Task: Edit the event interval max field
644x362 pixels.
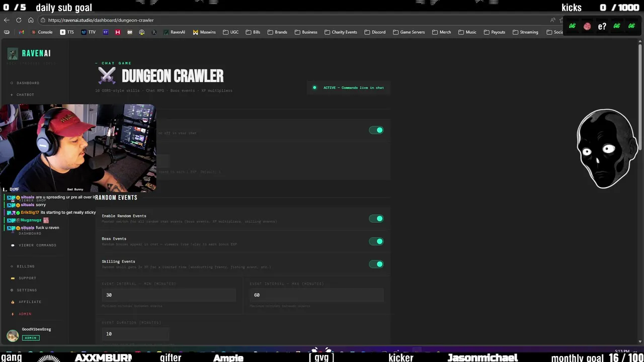Action: click(316, 295)
